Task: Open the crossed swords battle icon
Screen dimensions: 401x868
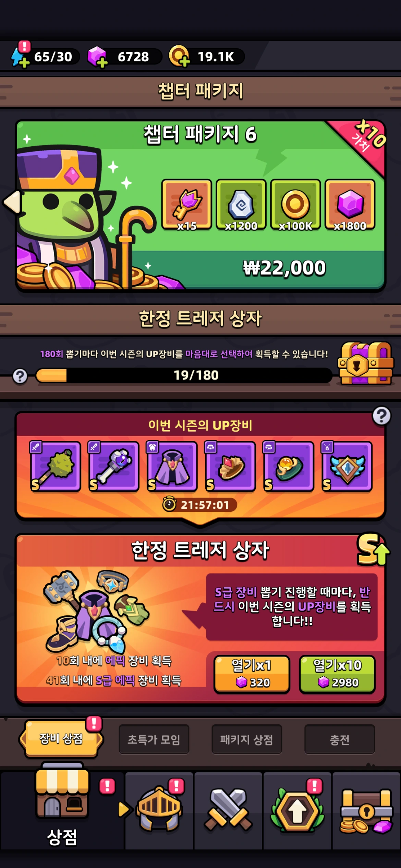Action: tap(228, 809)
